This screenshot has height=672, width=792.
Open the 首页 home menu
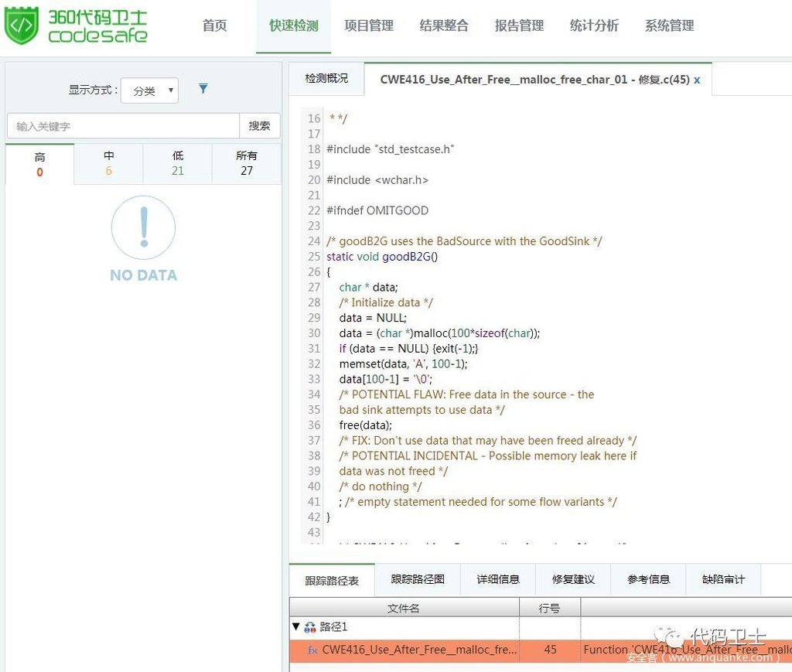(214, 26)
